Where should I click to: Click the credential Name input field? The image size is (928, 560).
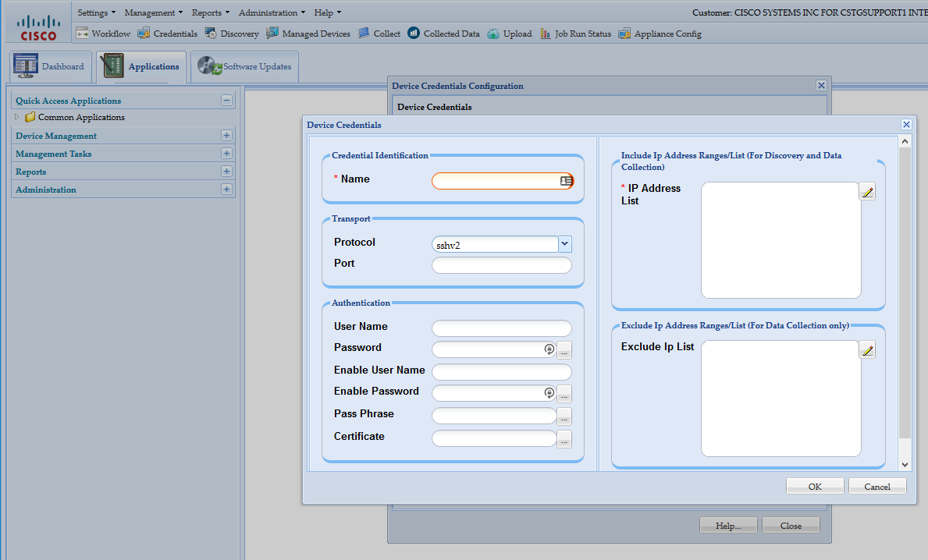pyautogui.click(x=495, y=181)
